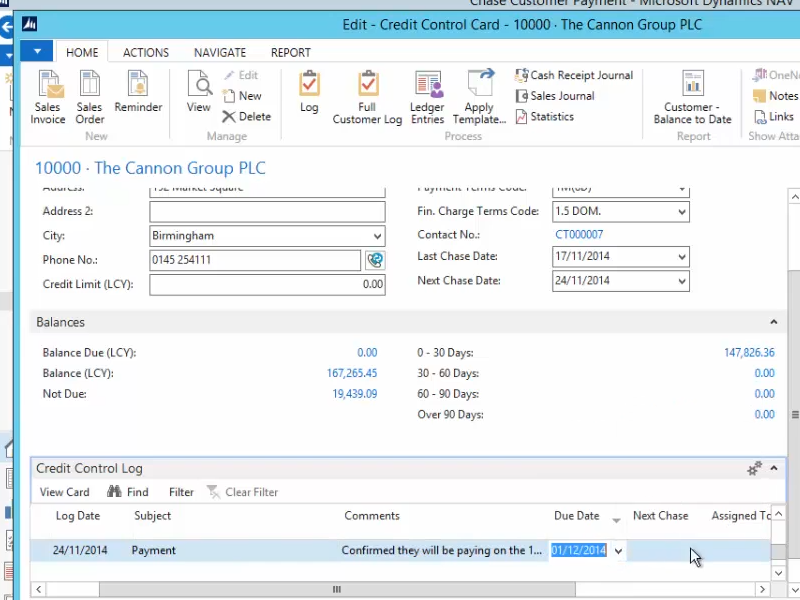Image resolution: width=800 pixels, height=600 pixels.
Task: Click log scrollbar left arrow
Action: click(39, 589)
